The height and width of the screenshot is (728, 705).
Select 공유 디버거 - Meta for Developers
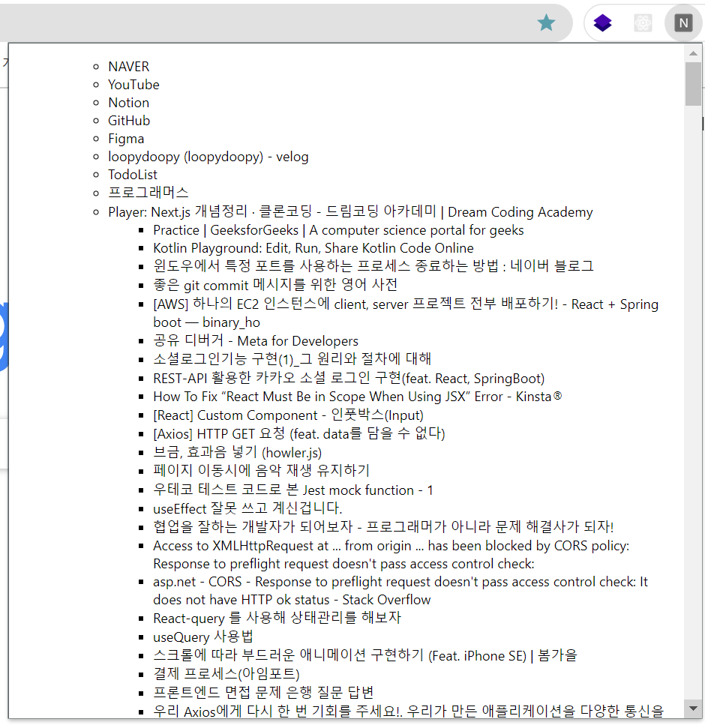[256, 341]
